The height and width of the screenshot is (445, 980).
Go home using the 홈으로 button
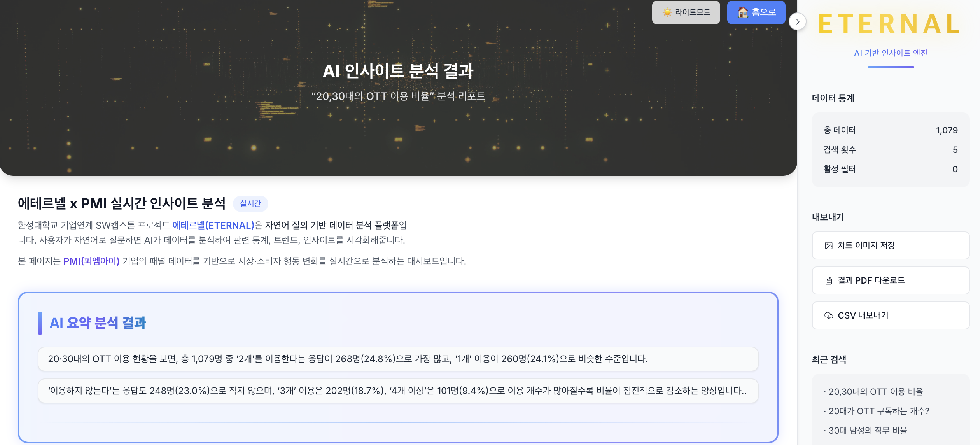756,12
